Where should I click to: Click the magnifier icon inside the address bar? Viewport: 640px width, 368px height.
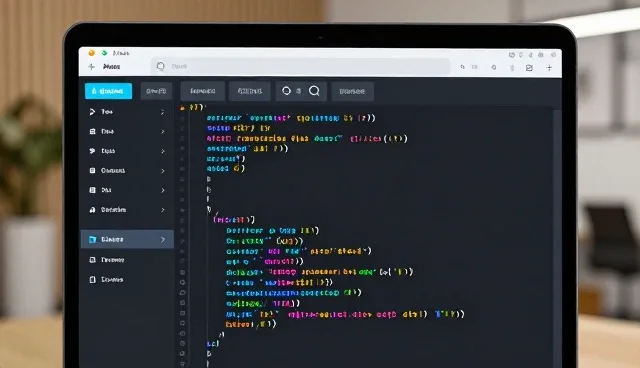coord(161,66)
